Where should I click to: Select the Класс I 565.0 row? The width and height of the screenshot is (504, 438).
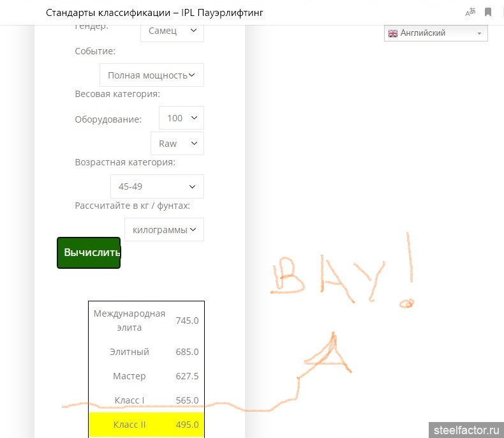146,400
